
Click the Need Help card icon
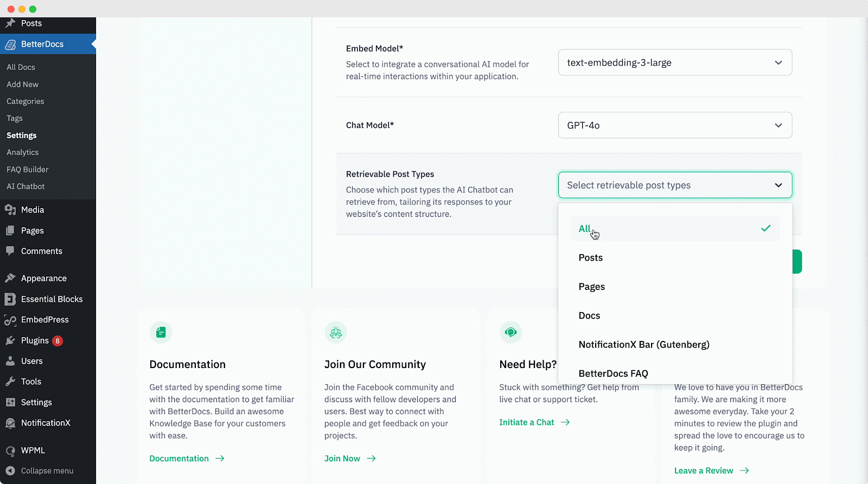click(510, 332)
